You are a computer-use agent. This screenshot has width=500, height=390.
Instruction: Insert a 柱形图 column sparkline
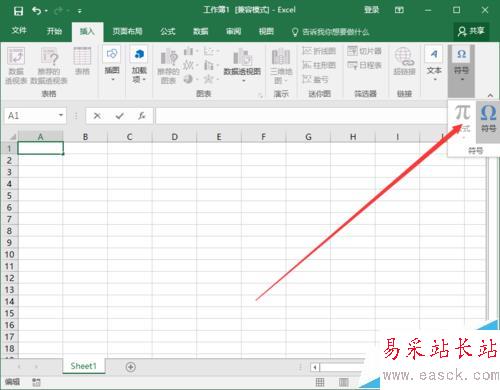(319, 65)
